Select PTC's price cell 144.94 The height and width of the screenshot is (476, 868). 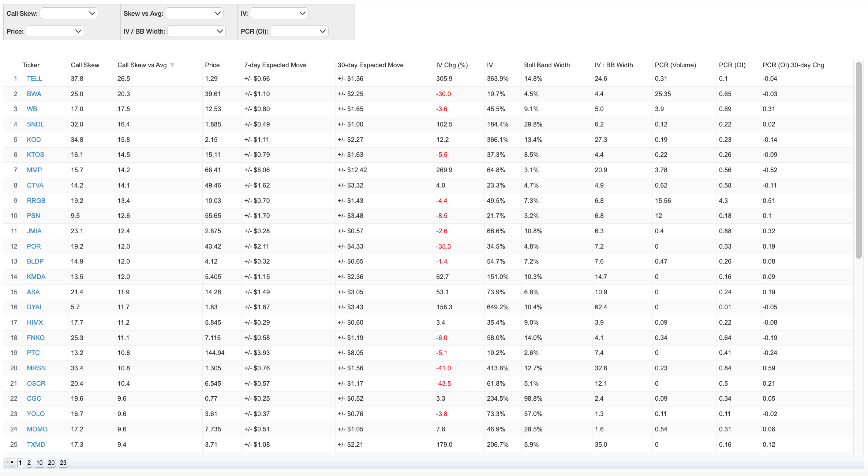[x=215, y=353]
